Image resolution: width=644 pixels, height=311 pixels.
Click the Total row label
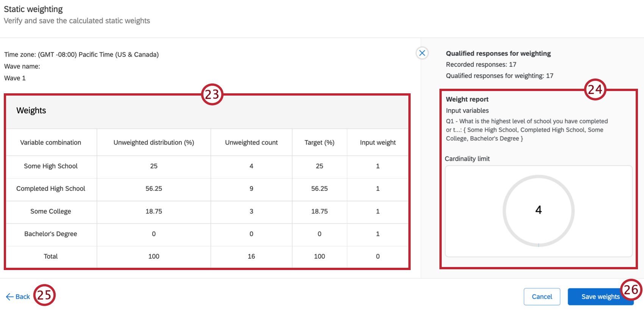(x=51, y=256)
